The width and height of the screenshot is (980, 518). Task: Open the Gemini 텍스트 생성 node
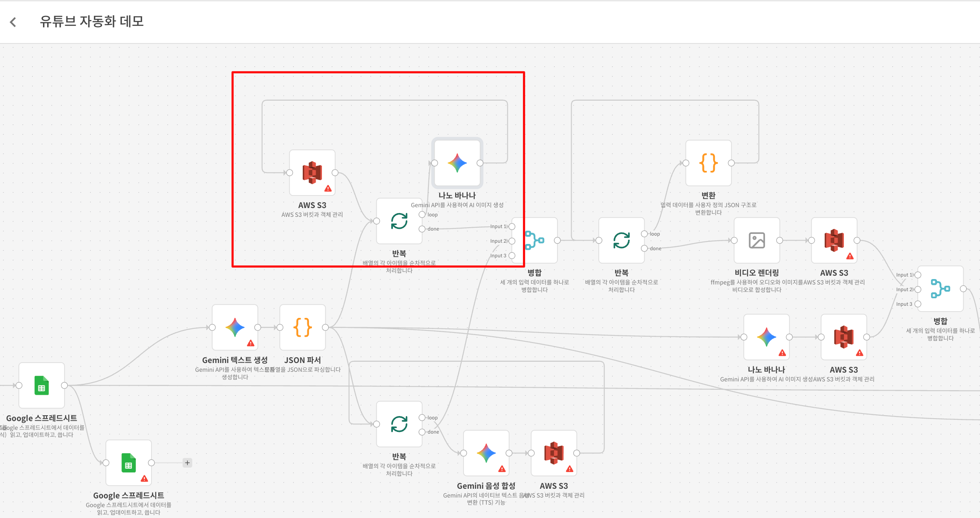click(x=235, y=328)
